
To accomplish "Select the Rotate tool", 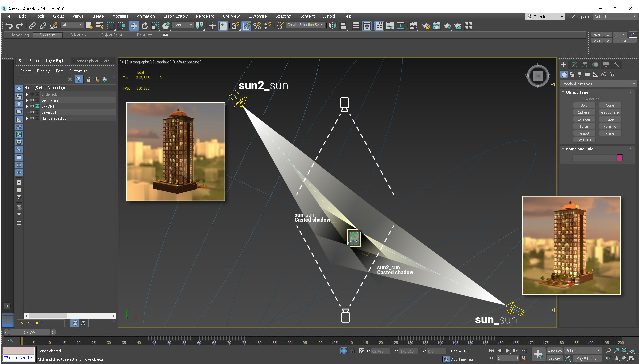I will tap(145, 26).
